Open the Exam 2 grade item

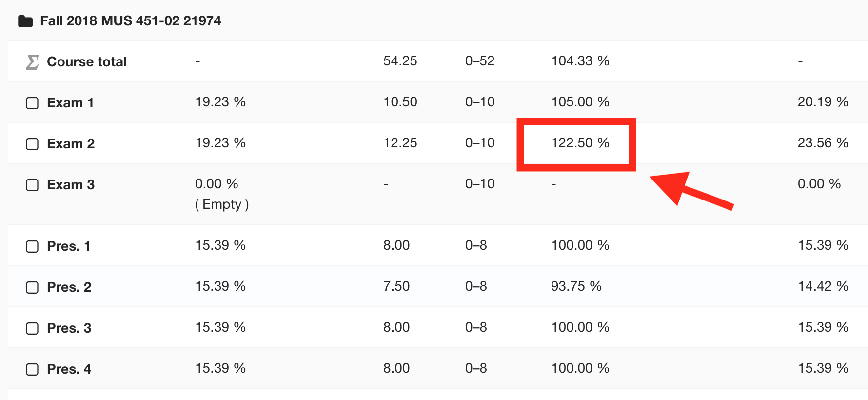(x=71, y=144)
